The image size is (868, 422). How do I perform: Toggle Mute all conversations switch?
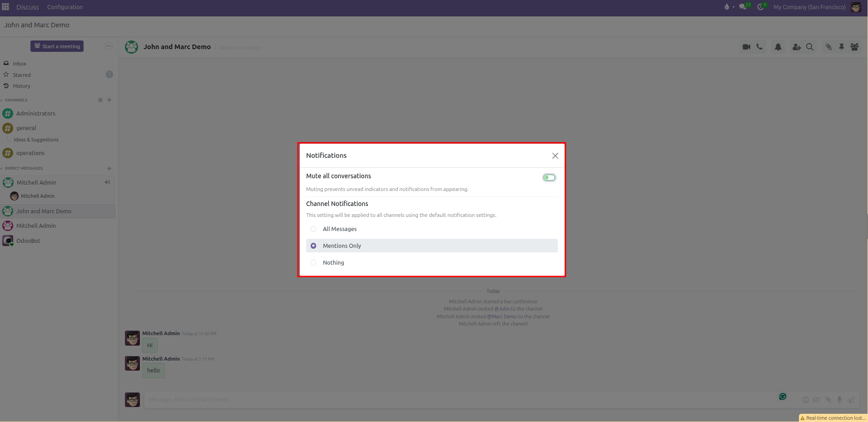click(549, 177)
